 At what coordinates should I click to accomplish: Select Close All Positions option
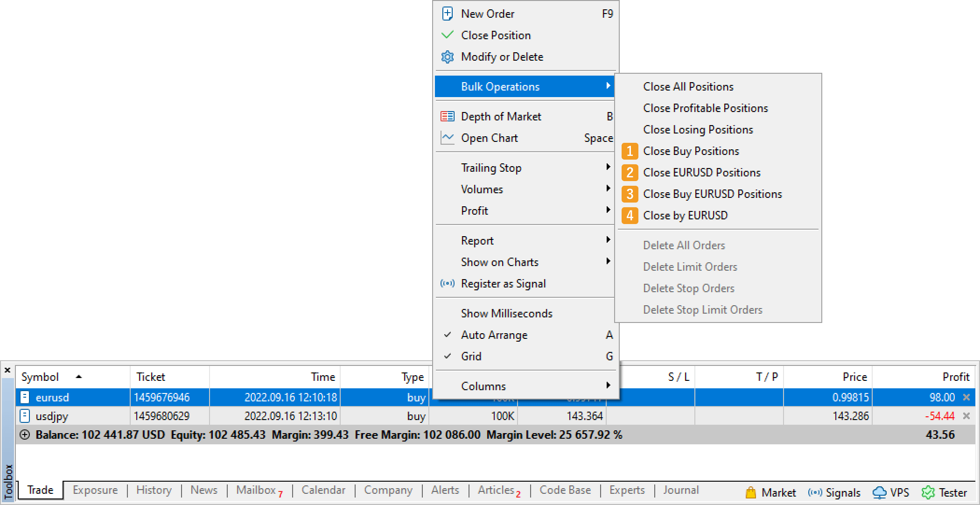(687, 87)
